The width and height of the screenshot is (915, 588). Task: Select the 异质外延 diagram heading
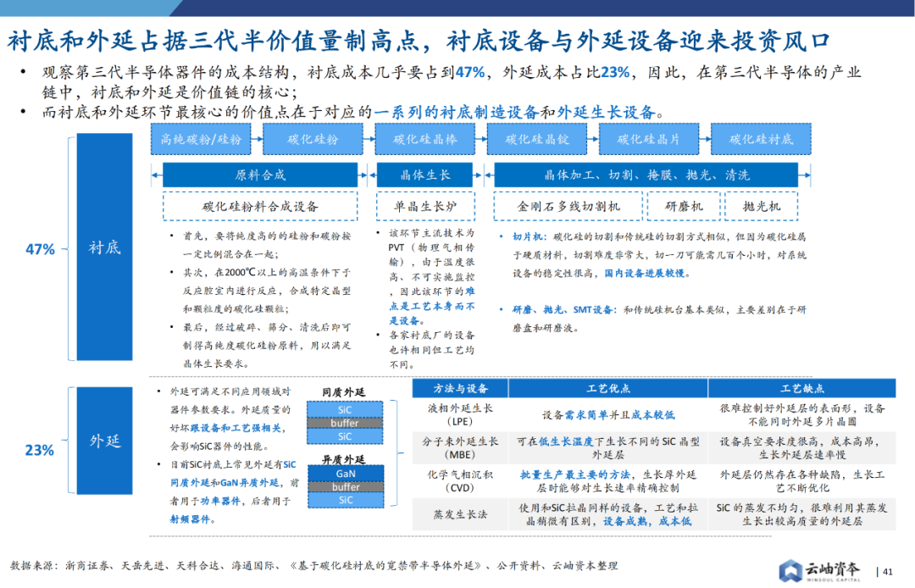[344, 459]
